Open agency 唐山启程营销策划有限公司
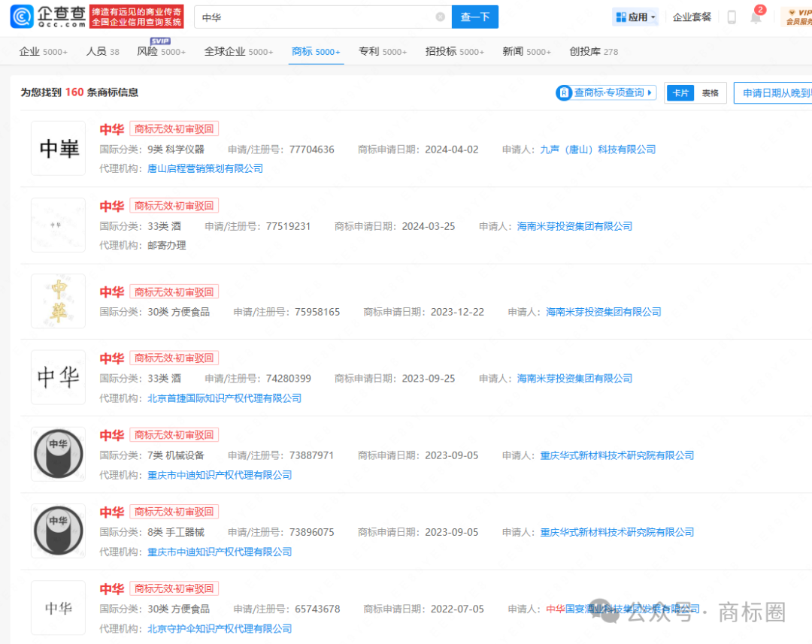 tap(205, 169)
